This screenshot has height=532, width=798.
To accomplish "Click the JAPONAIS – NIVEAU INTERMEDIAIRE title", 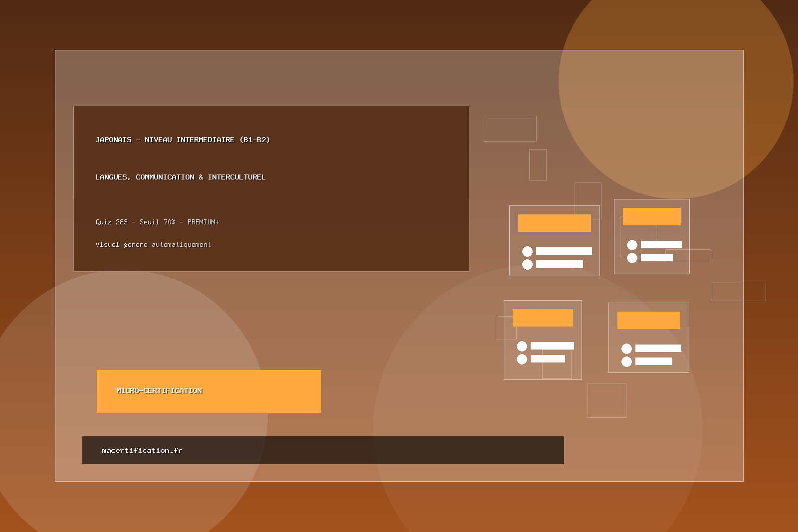I will click(x=183, y=140).
